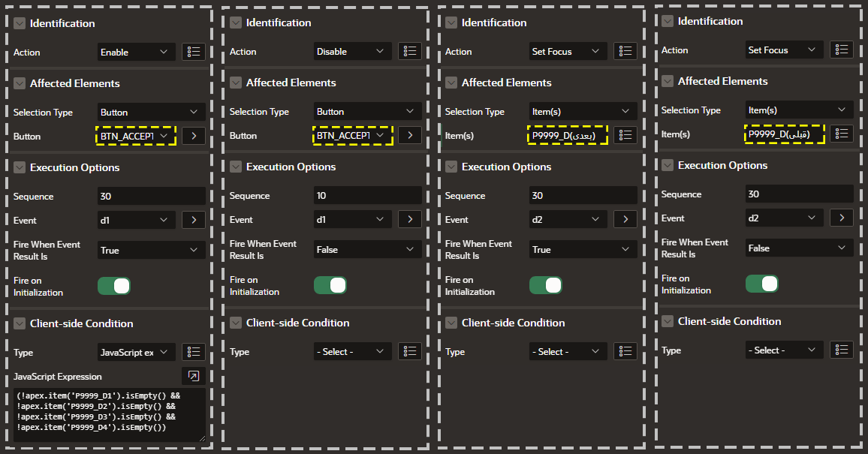The image size is (868, 454).
Task: Go to event d1 arrow, Disable panel
Action: click(x=410, y=219)
